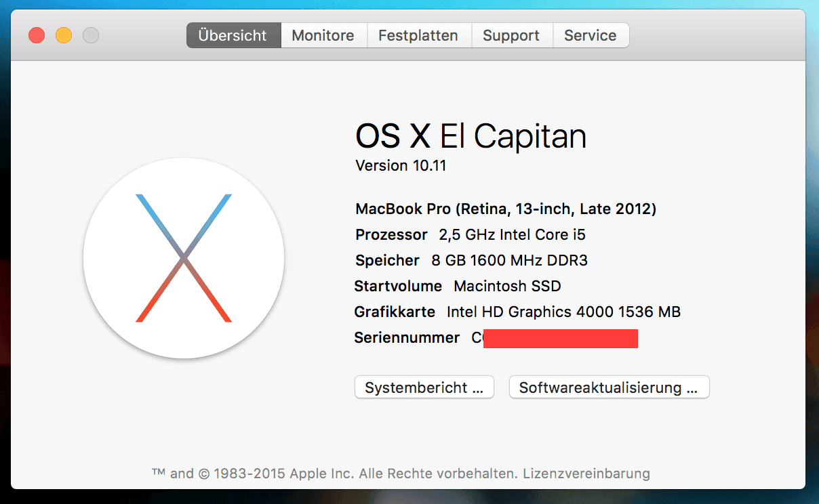Click MacBook Pro (Retina, 13-inch, Late 2012)
Viewport: 819px width, 504px height.
[x=506, y=209]
